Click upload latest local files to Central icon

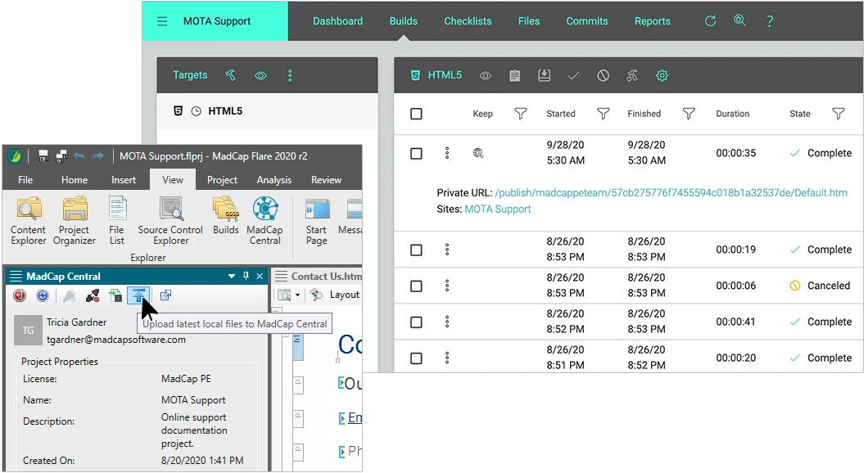(138, 295)
